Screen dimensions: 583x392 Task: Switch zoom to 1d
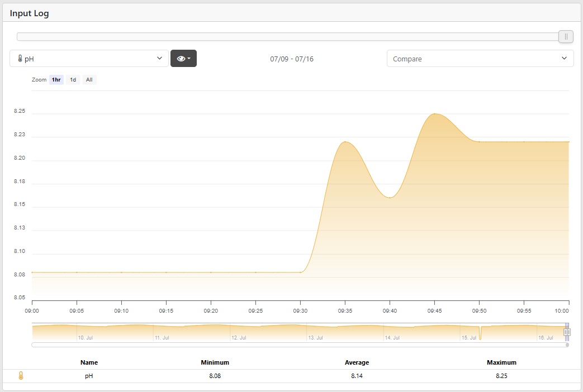click(73, 80)
